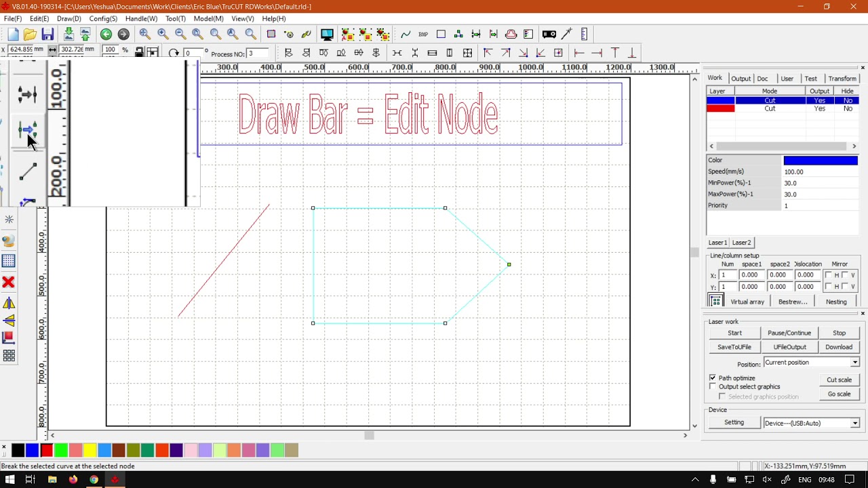Screen dimensions: 868x488
Task: Click the Stop button
Action: (x=839, y=333)
